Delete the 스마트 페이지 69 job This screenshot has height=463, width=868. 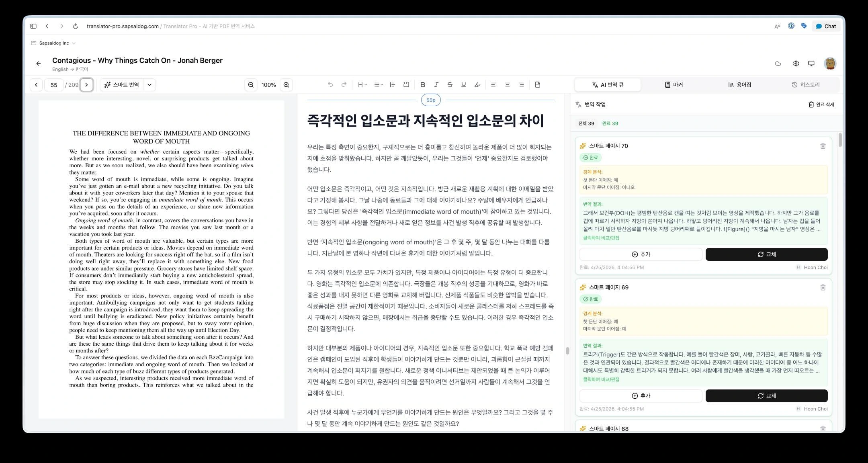coord(823,287)
